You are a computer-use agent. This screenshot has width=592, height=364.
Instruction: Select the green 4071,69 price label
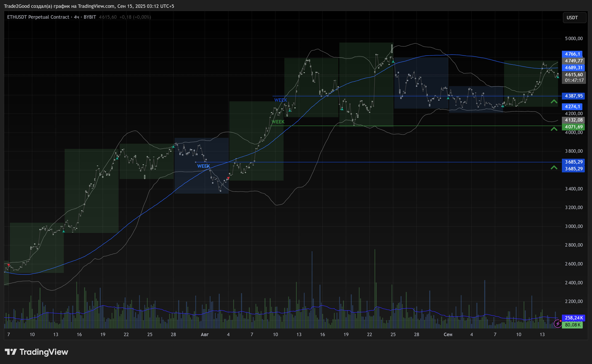573,127
